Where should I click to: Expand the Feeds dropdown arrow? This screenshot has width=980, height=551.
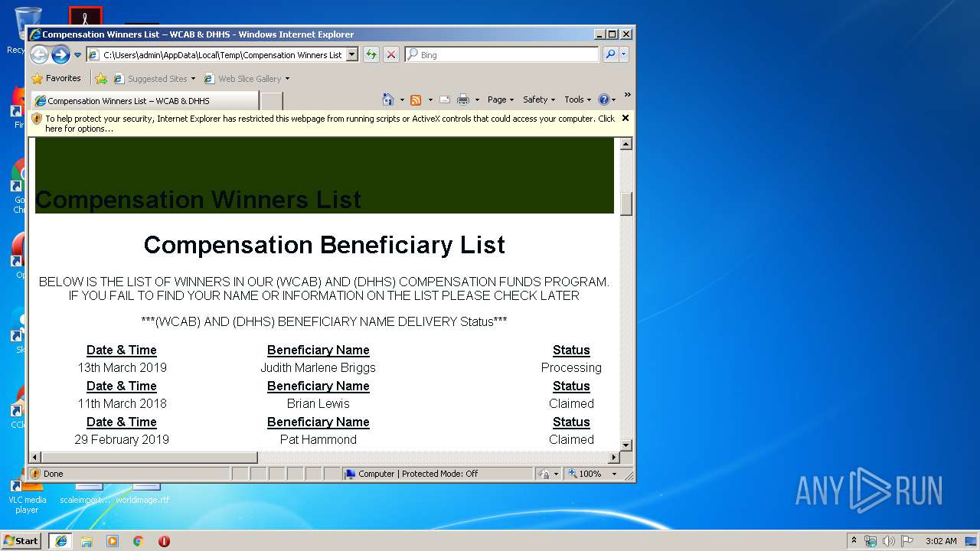430,99
